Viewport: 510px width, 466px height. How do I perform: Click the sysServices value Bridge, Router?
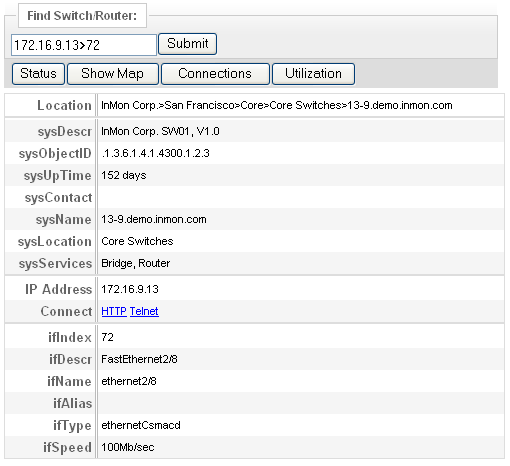tap(135, 263)
